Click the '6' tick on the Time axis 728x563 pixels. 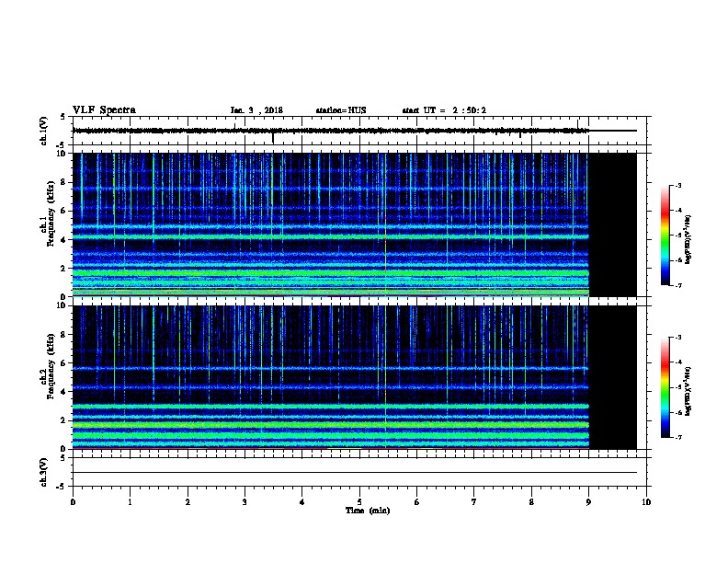click(417, 502)
